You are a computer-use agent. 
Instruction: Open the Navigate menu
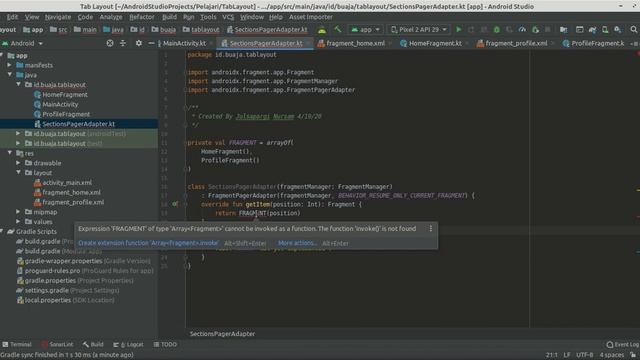pyautogui.click(x=58, y=17)
